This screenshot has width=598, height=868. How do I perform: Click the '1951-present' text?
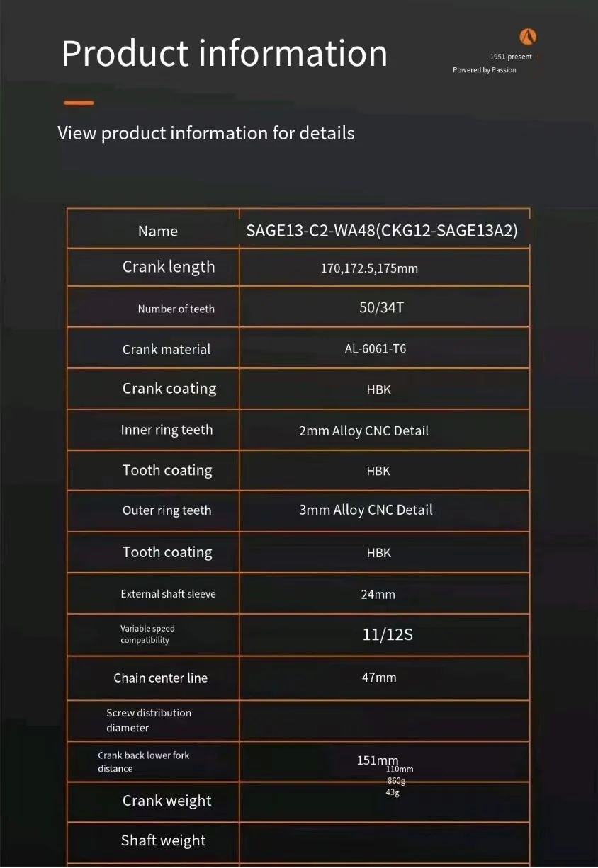pos(511,57)
